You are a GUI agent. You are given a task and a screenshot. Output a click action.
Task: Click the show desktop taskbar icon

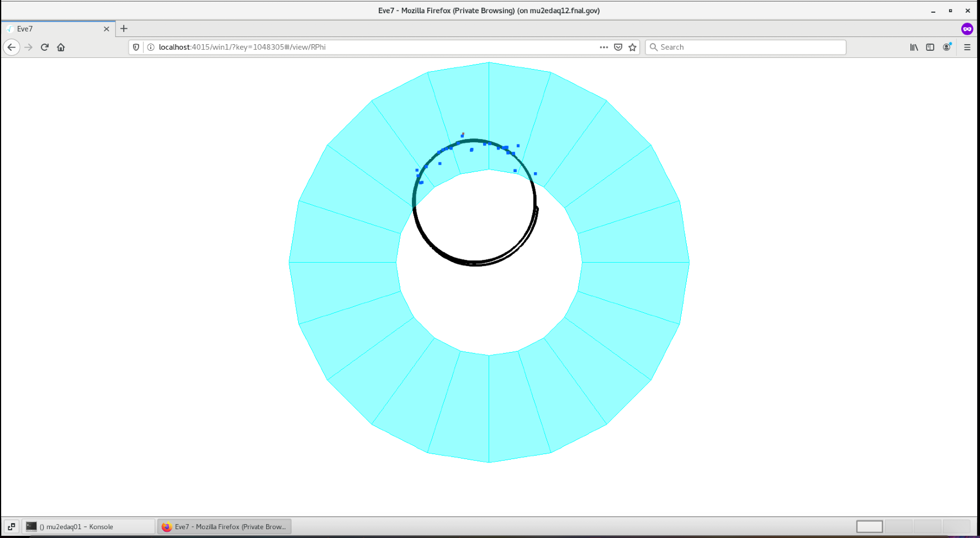pos(11,527)
